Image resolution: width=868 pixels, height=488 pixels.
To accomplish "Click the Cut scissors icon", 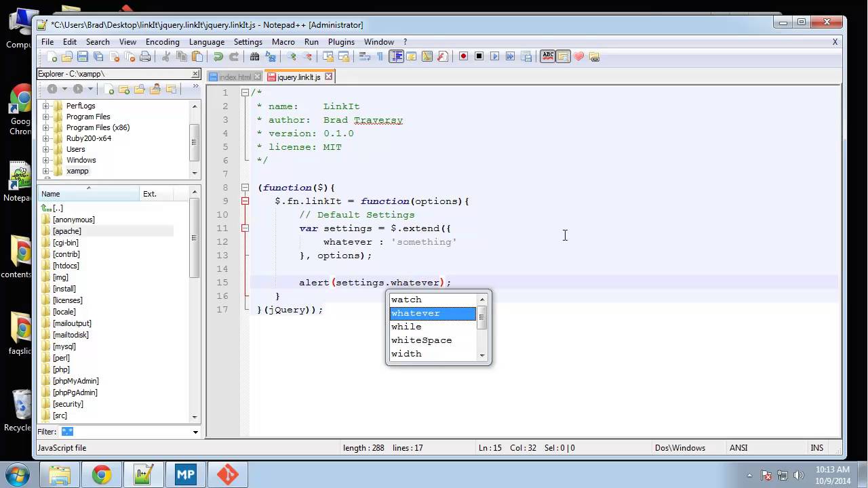I will click(165, 56).
